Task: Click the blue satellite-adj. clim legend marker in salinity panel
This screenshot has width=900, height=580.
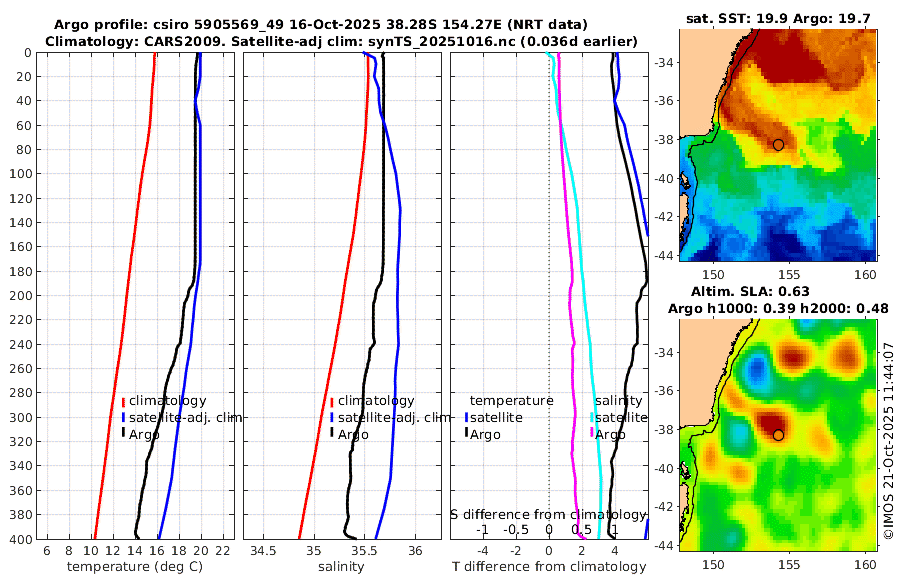Action: click(x=332, y=418)
